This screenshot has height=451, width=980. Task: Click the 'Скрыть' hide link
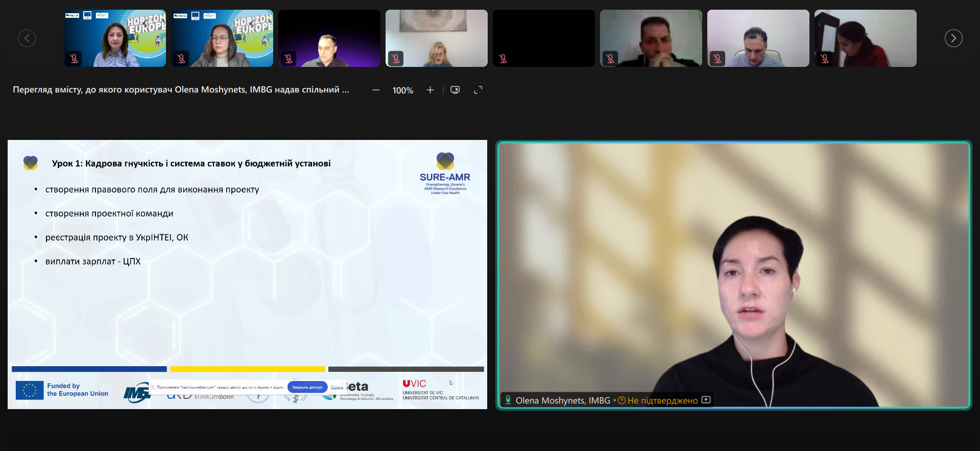tap(337, 387)
